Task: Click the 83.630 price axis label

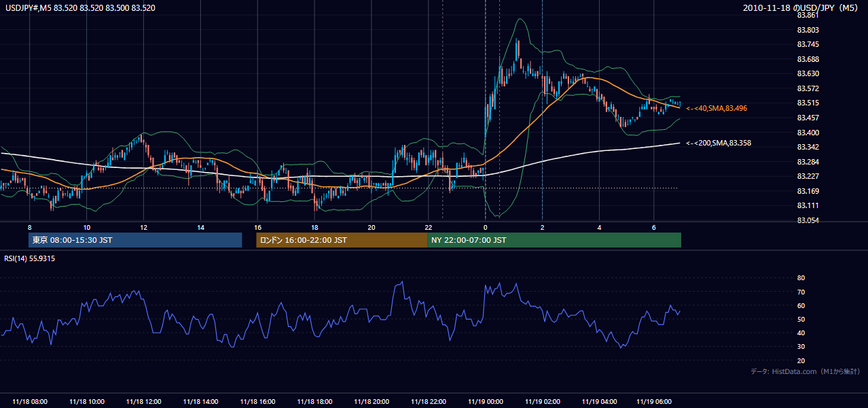Action: coord(808,73)
